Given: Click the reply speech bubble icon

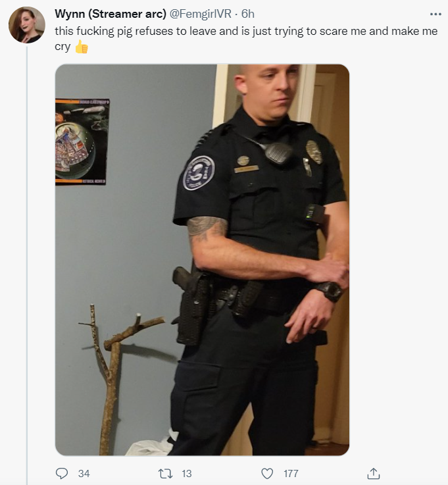Looking at the screenshot, I should (x=62, y=473).
